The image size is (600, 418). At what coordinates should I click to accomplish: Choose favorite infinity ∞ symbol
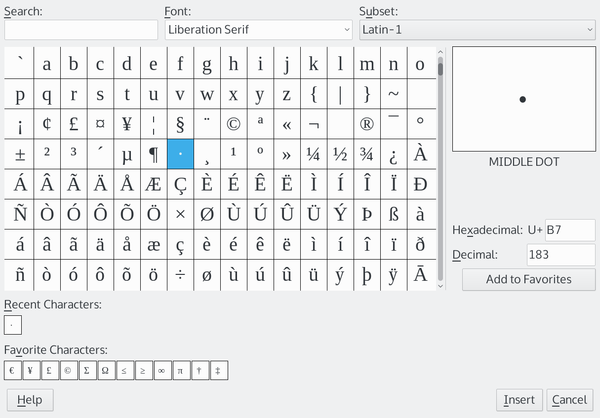point(163,370)
